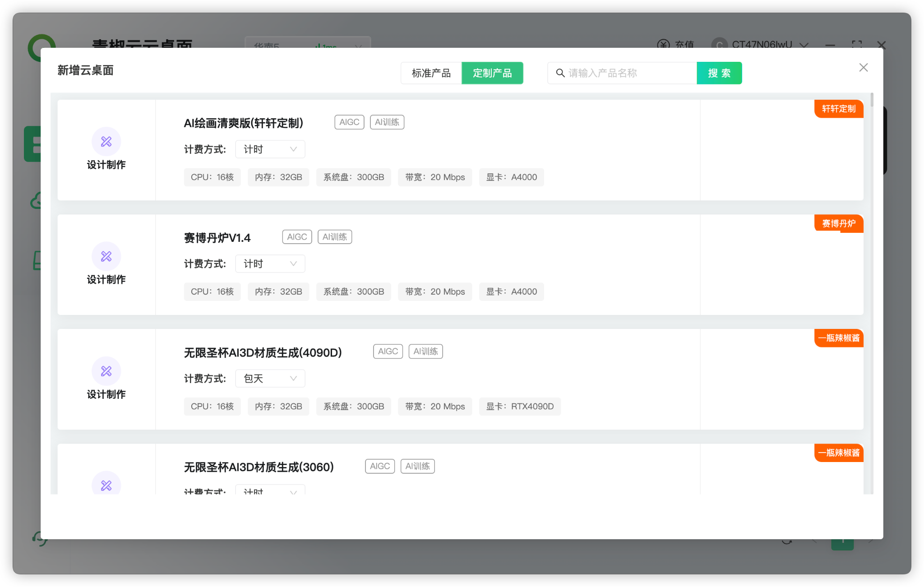This screenshot has height=587, width=924.
Task: Open CT47N06IwU account menu in background window
Action: coord(770,45)
